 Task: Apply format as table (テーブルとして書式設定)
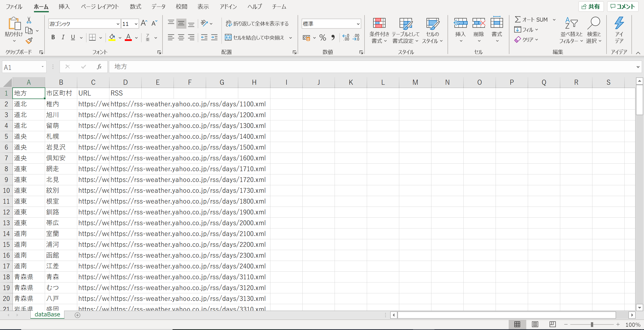[x=406, y=30]
